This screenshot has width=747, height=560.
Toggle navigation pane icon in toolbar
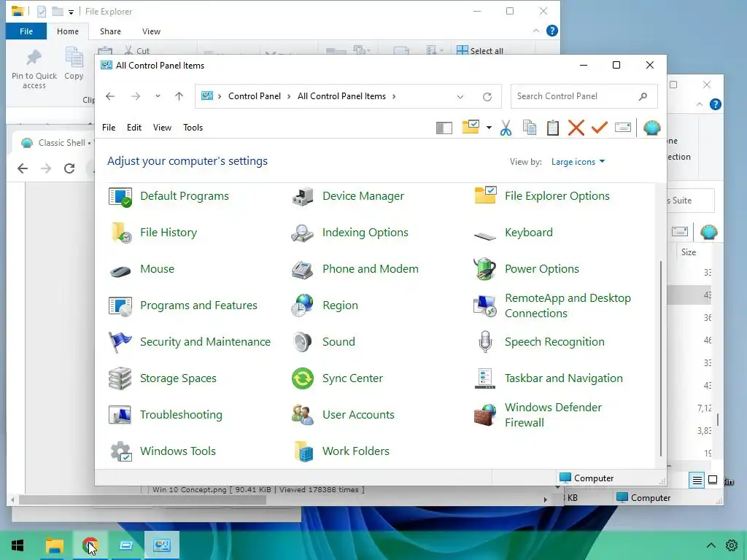444,128
